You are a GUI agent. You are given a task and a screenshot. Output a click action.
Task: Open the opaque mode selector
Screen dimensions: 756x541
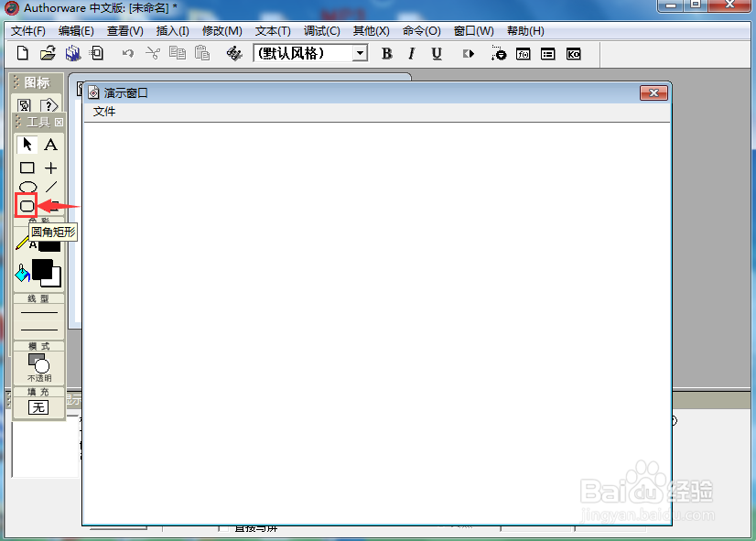(38, 367)
